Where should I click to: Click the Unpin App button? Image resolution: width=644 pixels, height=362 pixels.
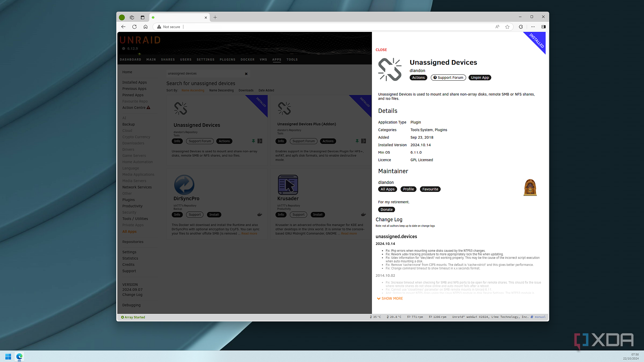click(x=480, y=78)
